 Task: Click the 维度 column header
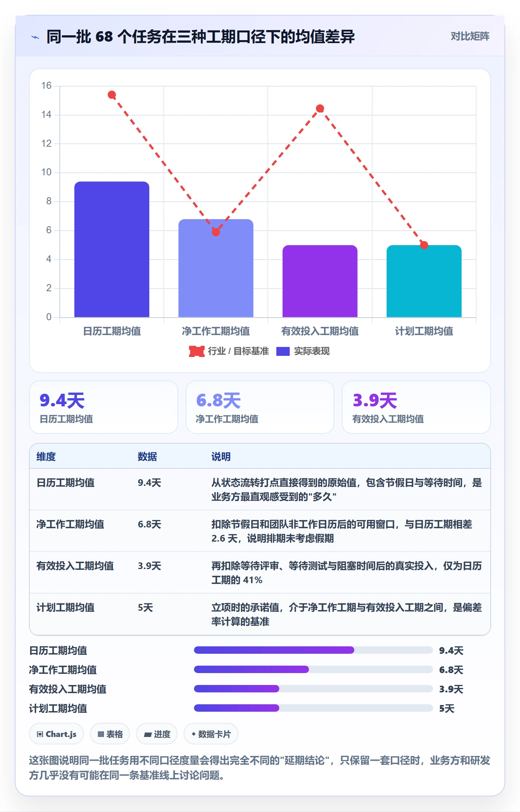point(46,457)
